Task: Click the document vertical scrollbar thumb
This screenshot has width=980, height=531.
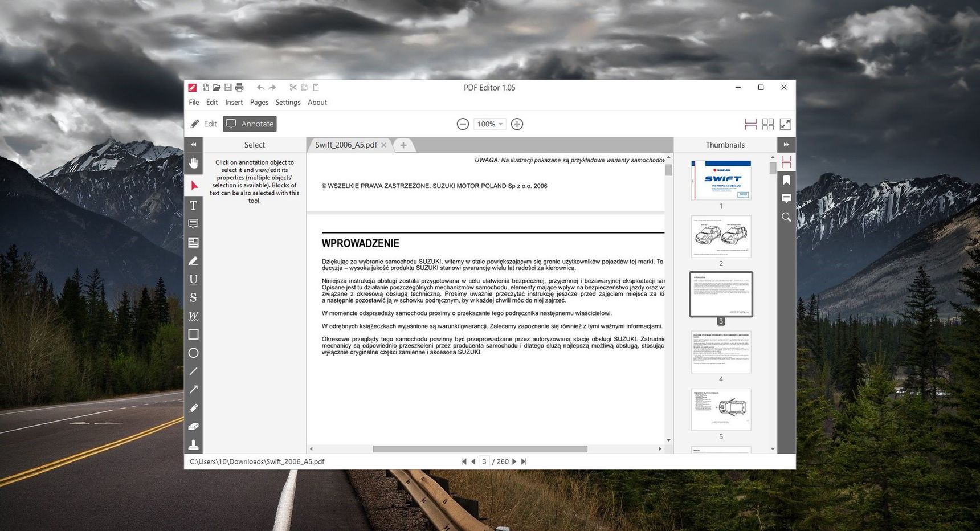Action: point(668,170)
